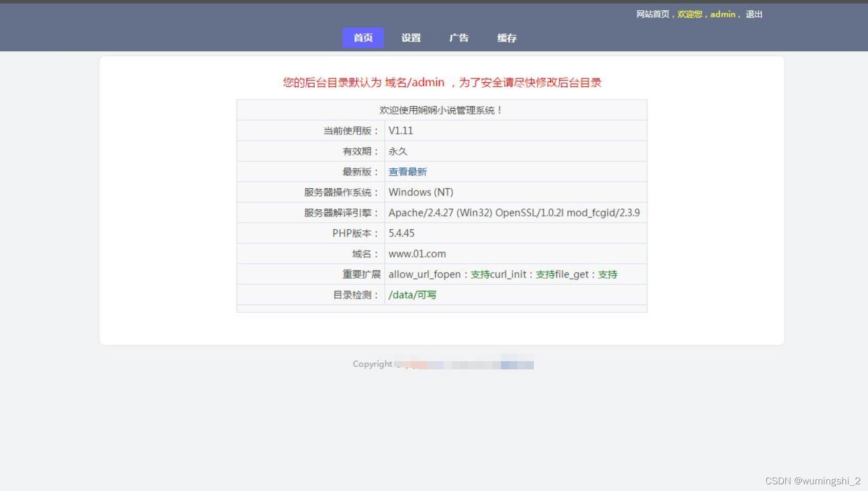Click the red 后台目录 security warning
This screenshot has height=491, width=868.
point(442,83)
